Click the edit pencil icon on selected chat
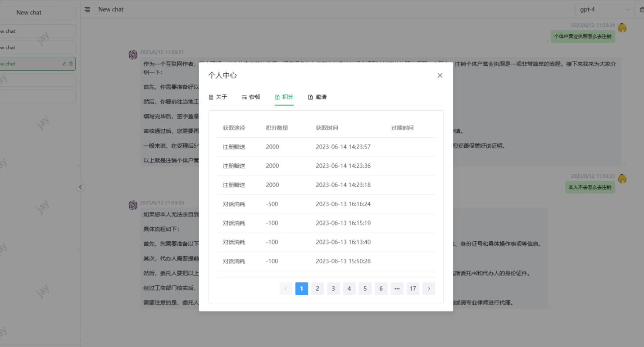This screenshot has height=347, width=644. [64, 64]
